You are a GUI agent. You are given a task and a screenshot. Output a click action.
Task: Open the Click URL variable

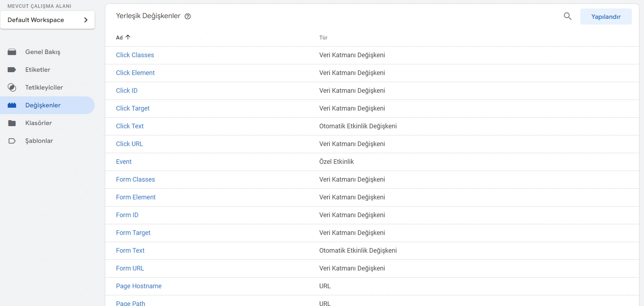[130, 144]
